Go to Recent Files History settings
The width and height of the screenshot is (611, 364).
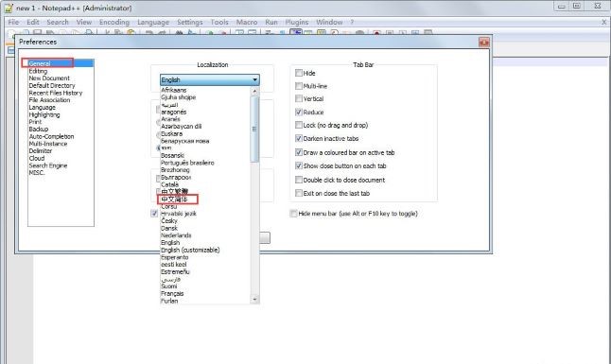click(56, 93)
